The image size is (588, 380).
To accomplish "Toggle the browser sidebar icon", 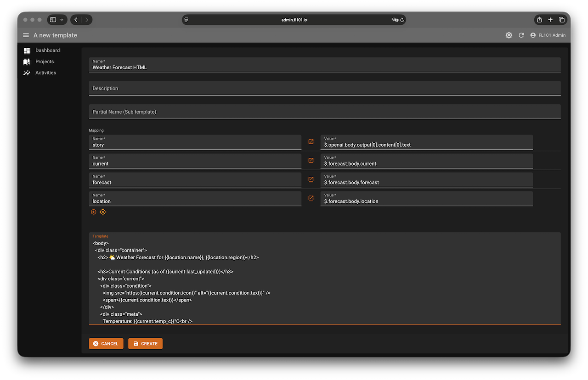I will click(x=53, y=20).
